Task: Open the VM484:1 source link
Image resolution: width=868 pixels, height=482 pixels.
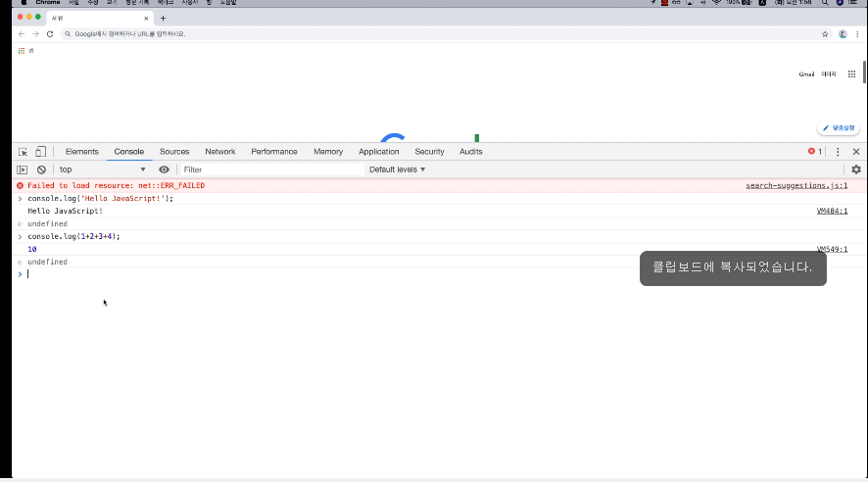Action: coord(832,211)
